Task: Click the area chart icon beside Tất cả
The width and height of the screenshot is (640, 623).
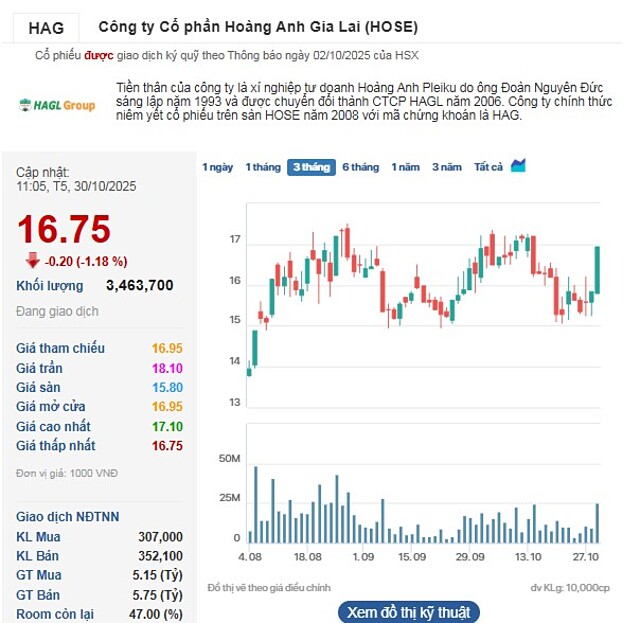Action: coord(518,166)
